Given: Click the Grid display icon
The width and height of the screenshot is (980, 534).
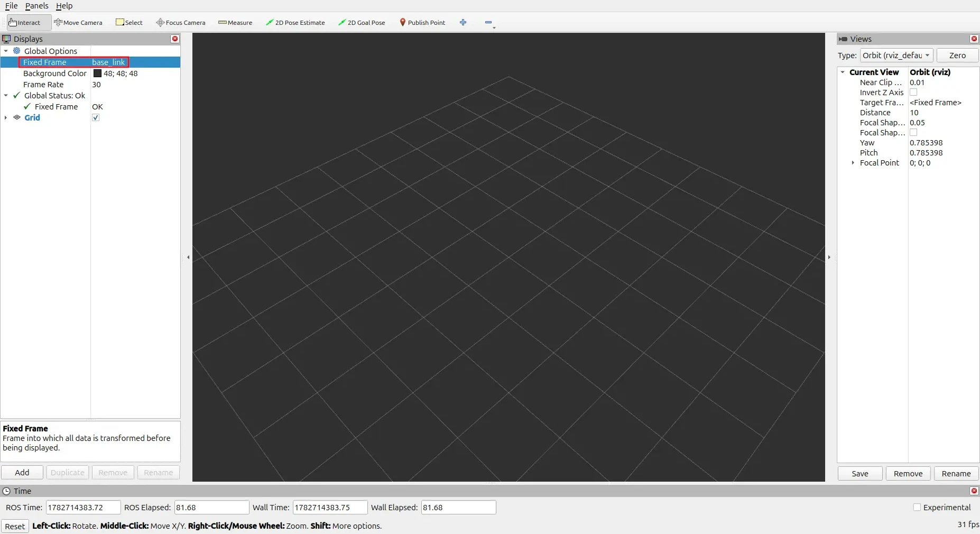Looking at the screenshot, I should pos(17,117).
